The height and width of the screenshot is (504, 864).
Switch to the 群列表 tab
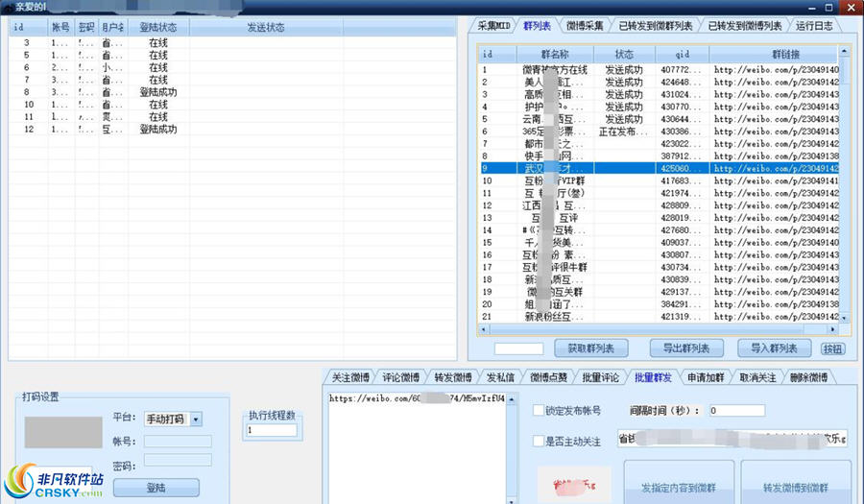point(537,25)
